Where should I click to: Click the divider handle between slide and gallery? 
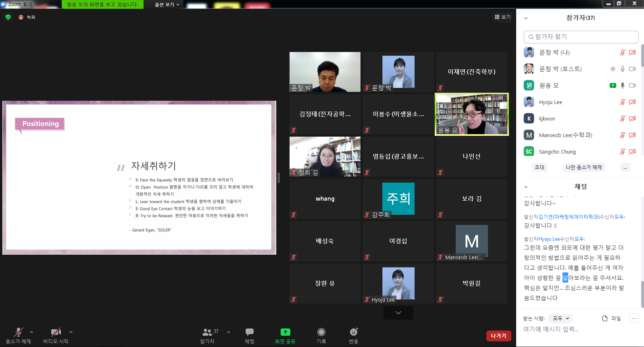click(x=279, y=178)
